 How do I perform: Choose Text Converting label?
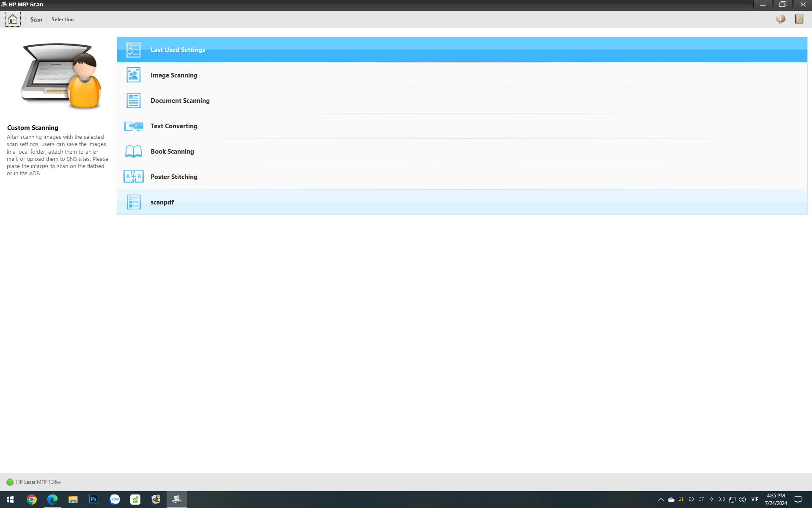pos(174,126)
